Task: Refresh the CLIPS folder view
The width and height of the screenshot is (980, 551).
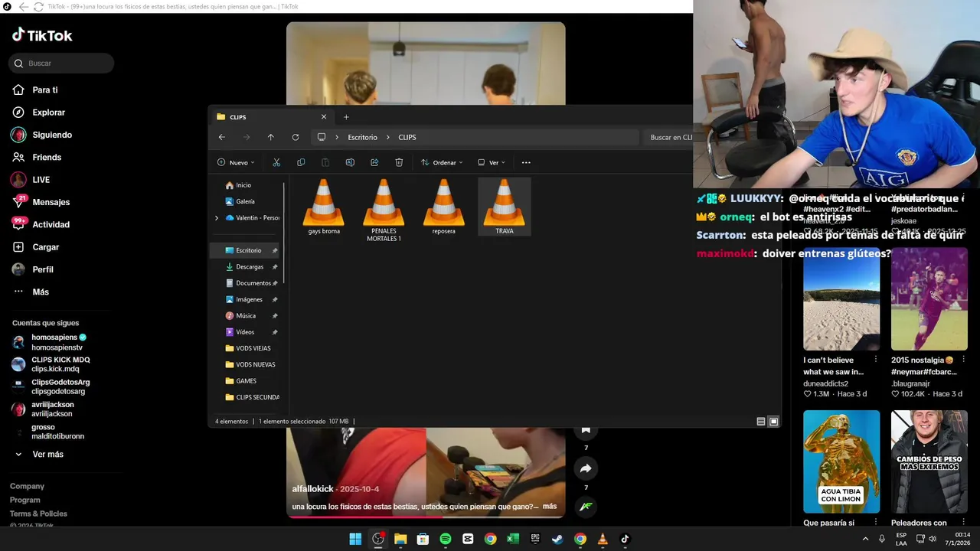Action: [296, 137]
